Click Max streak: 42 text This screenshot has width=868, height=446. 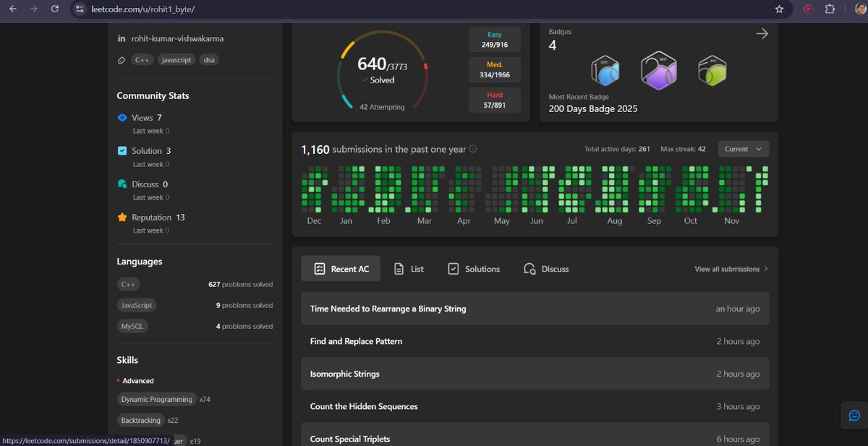(682, 149)
